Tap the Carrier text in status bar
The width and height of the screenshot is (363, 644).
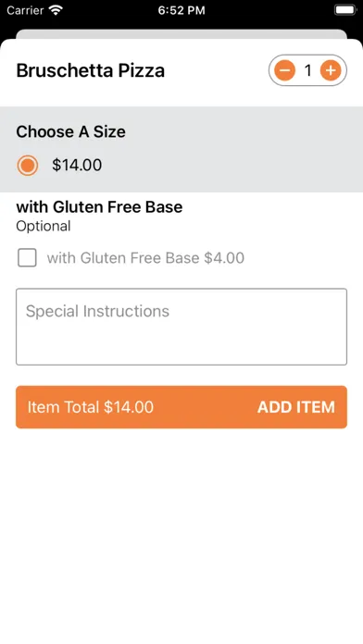click(26, 10)
